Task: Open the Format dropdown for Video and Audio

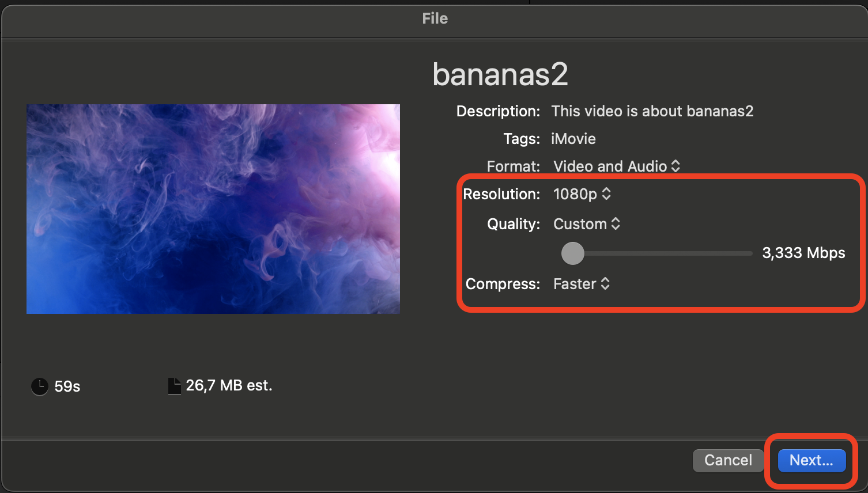Action: (x=612, y=166)
